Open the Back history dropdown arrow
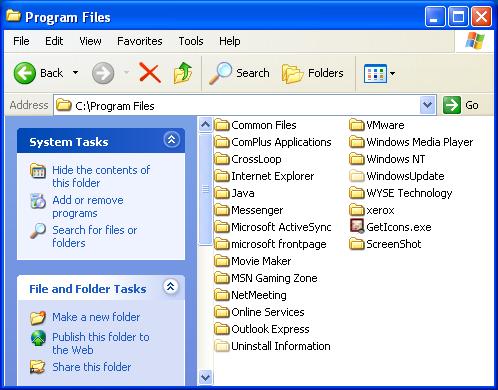 coord(76,73)
